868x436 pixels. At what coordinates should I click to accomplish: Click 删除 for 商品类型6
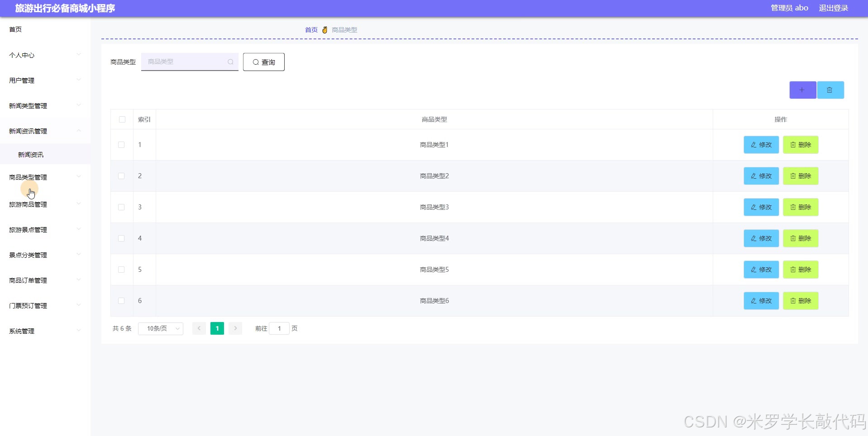(x=801, y=301)
